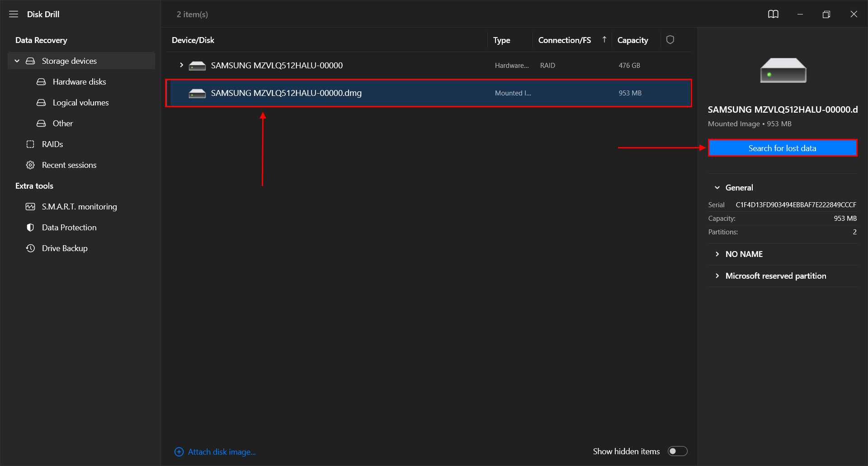Sort by the Connection/FS column header
The height and width of the screenshot is (466, 868).
564,40
